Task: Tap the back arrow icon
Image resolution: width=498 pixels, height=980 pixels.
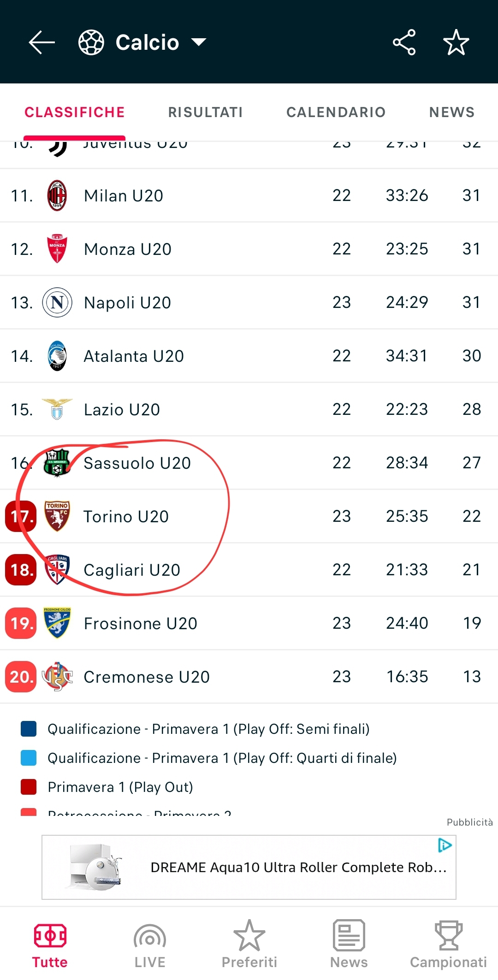Action: click(x=41, y=42)
